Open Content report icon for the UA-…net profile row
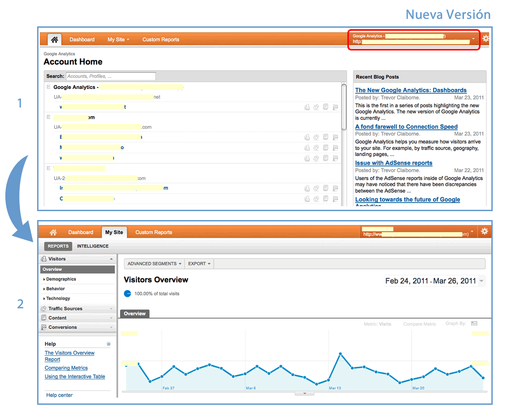This screenshot has height=420, width=520. pos(326,107)
